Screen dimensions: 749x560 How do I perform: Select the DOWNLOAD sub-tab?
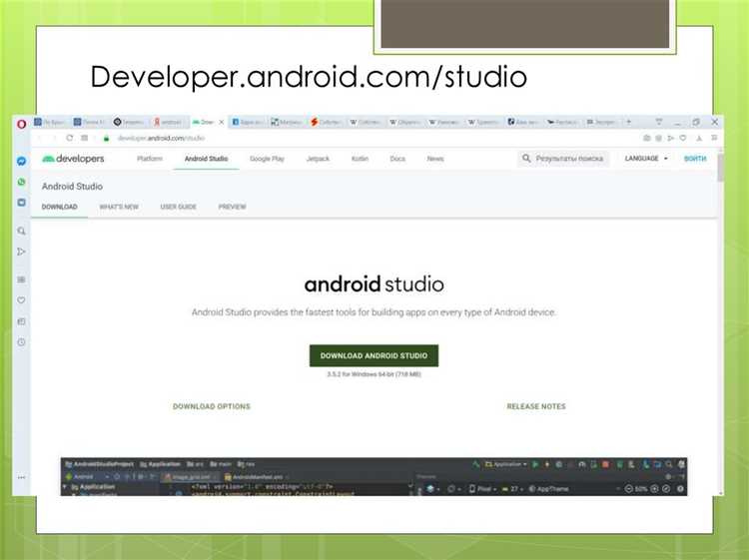(59, 207)
